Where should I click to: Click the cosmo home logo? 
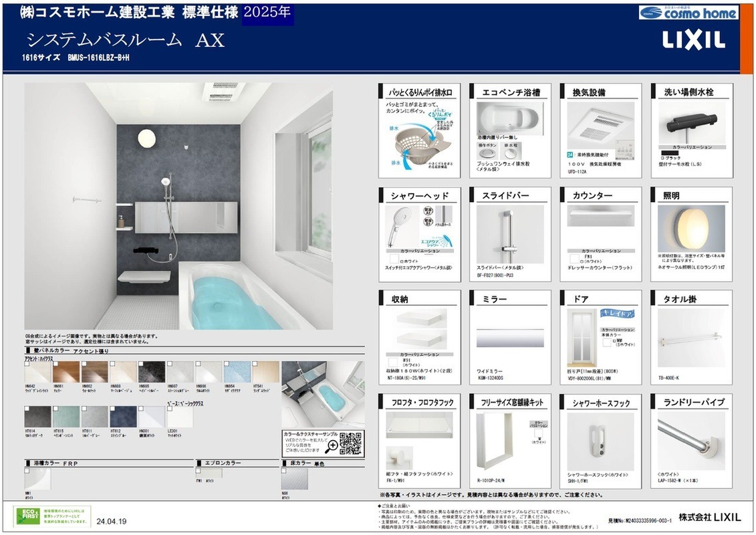(x=688, y=13)
